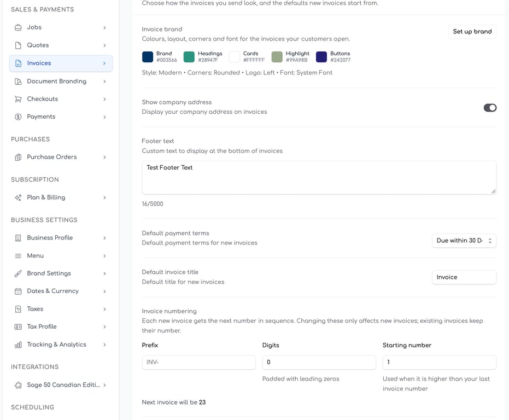
Task: Go to Tracking & Analytics
Action: [x=61, y=345]
